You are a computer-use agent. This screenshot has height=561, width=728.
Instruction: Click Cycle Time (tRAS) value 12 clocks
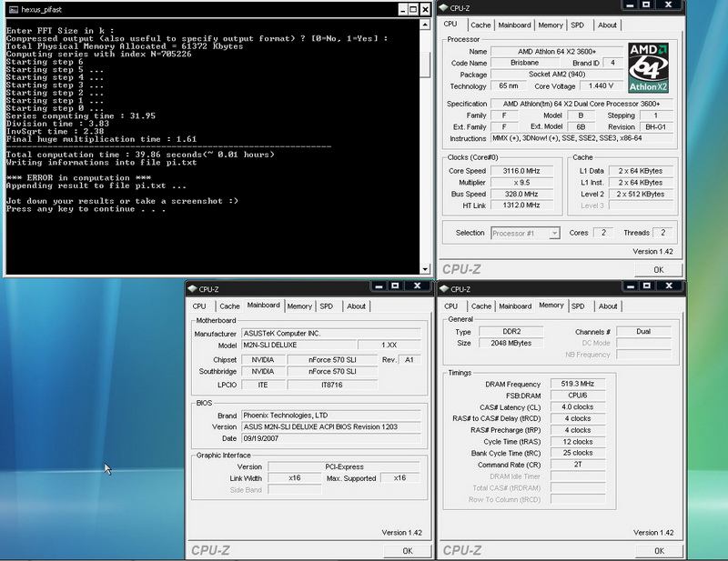[x=578, y=442]
